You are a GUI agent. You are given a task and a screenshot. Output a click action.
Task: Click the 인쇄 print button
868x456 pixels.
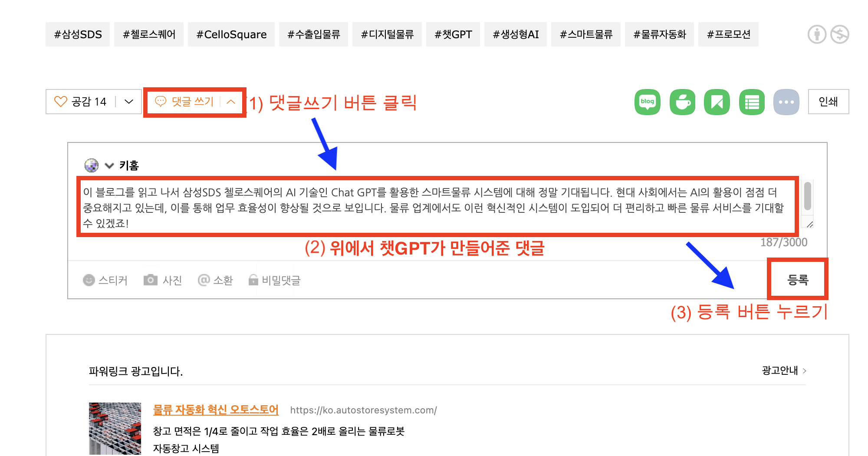[x=828, y=102]
